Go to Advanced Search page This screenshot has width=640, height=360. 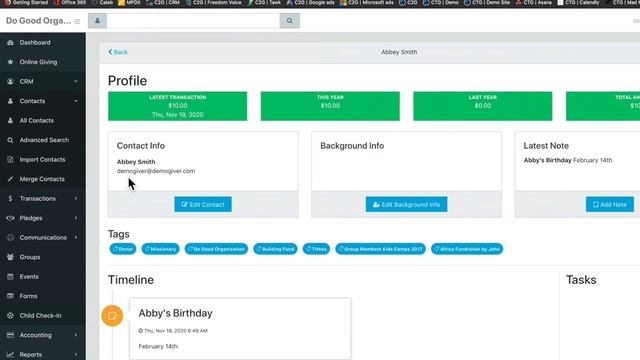[x=43, y=140]
